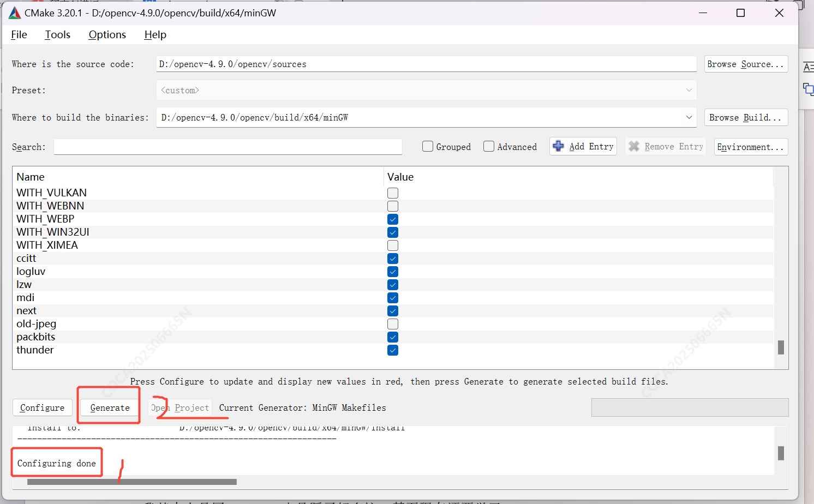Click the Generate button
The height and width of the screenshot is (504, 814).
pos(110,407)
